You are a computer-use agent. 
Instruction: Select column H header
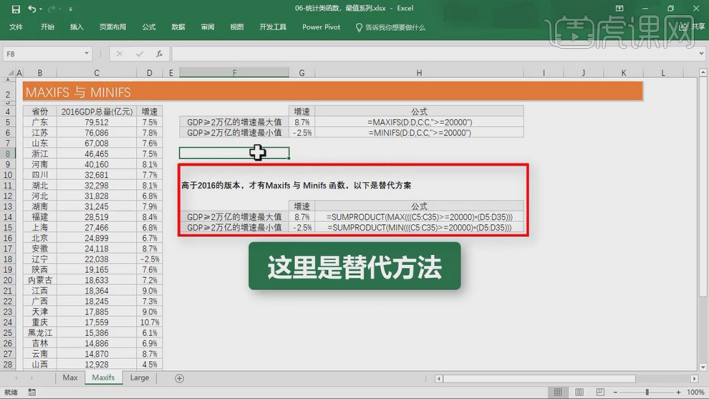point(419,73)
